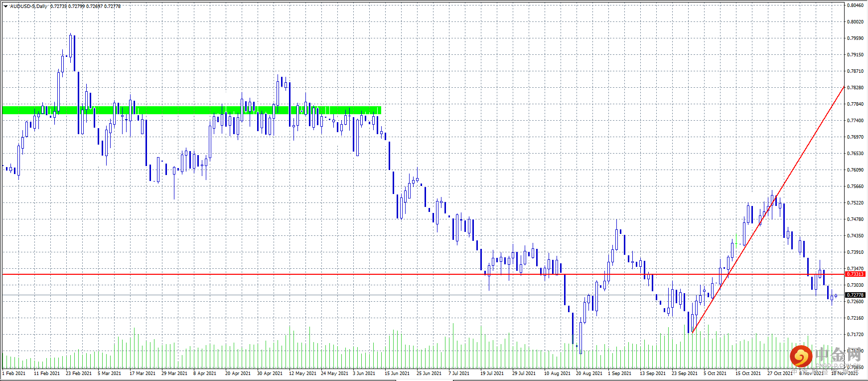
Task: Click the 25 Jun 2021 date label
Action: coord(429,373)
